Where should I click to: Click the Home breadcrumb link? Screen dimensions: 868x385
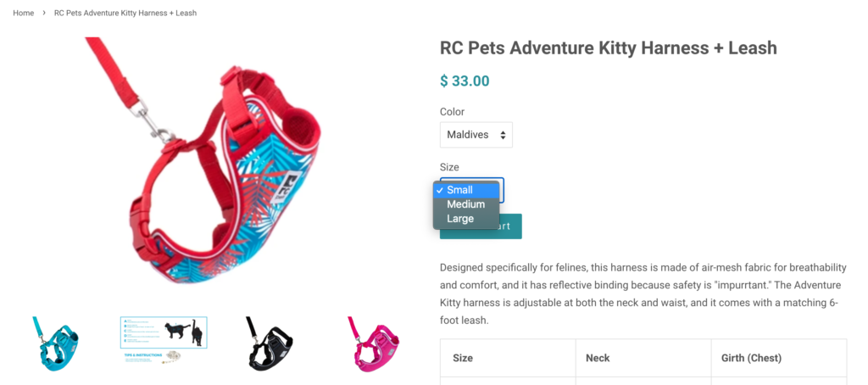coord(23,14)
